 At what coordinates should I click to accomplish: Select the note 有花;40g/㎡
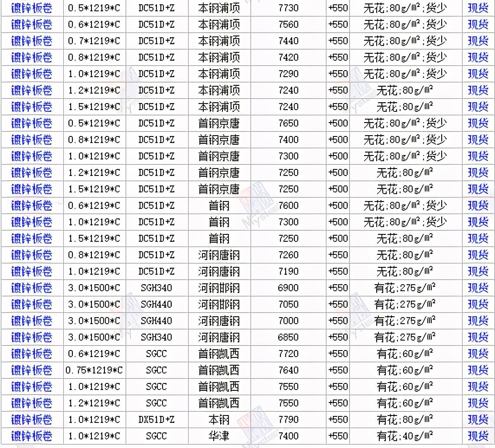(x=405, y=436)
